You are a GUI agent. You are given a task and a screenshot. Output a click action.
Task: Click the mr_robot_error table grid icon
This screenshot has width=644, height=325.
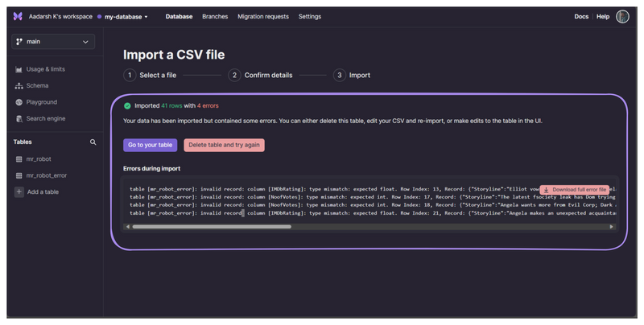click(x=19, y=175)
